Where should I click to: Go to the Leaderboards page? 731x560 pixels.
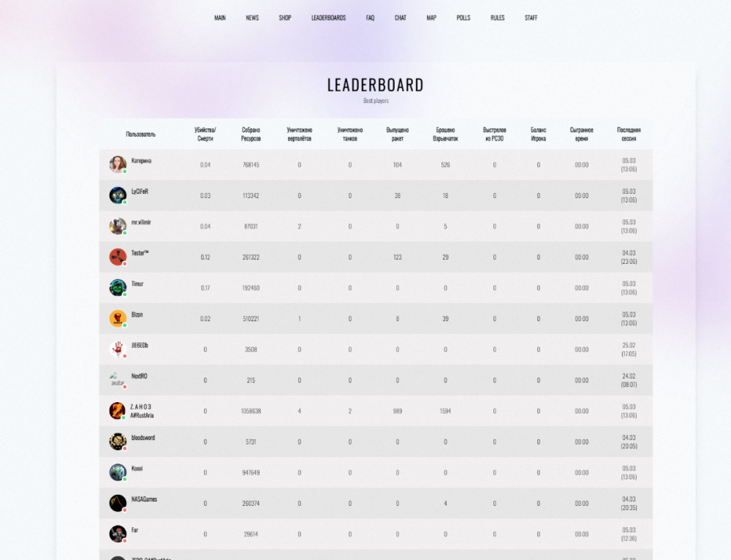[328, 18]
